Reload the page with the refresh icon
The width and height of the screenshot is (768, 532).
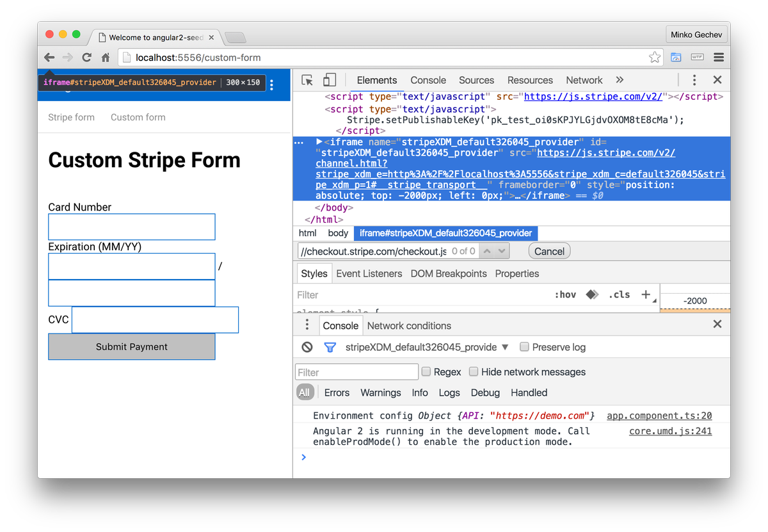point(87,58)
